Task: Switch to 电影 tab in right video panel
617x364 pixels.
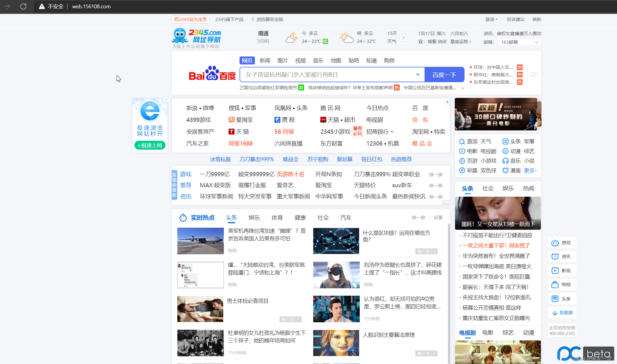Action: (x=488, y=333)
